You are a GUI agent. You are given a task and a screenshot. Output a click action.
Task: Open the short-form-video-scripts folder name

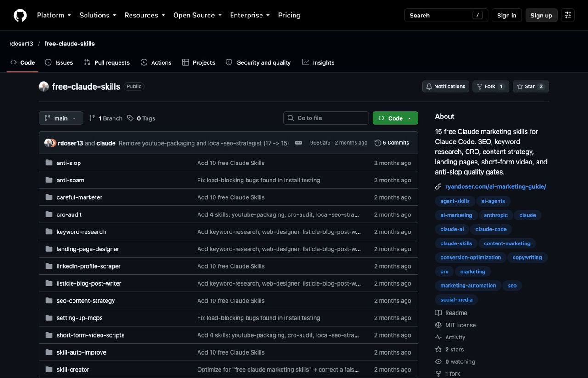point(90,335)
